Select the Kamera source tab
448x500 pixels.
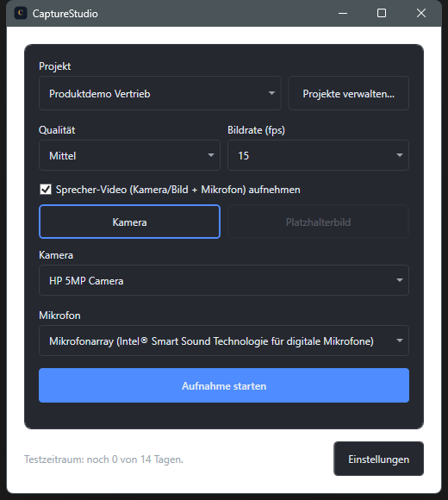[x=129, y=222]
